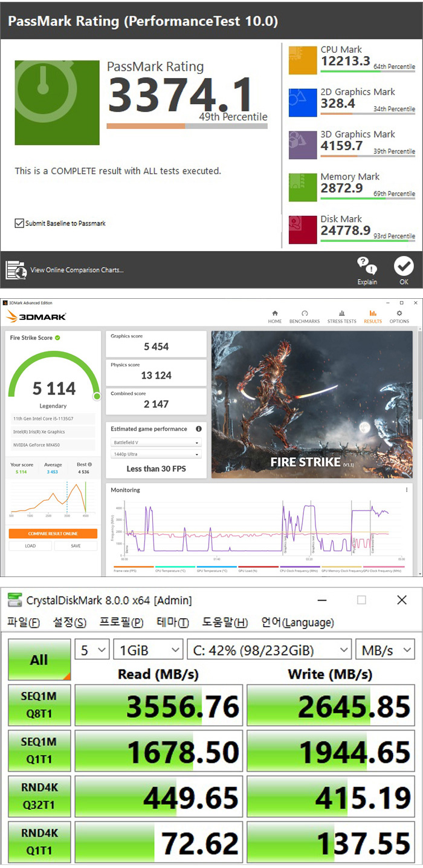This screenshot has height=868, width=423.
Task: Click the purple 3D Graphics Mark icon
Action: [x=303, y=145]
